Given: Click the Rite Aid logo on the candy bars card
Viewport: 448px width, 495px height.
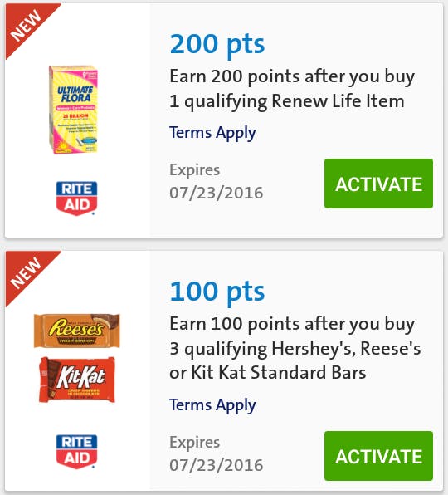Looking at the screenshot, I should click(x=76, y=452).
